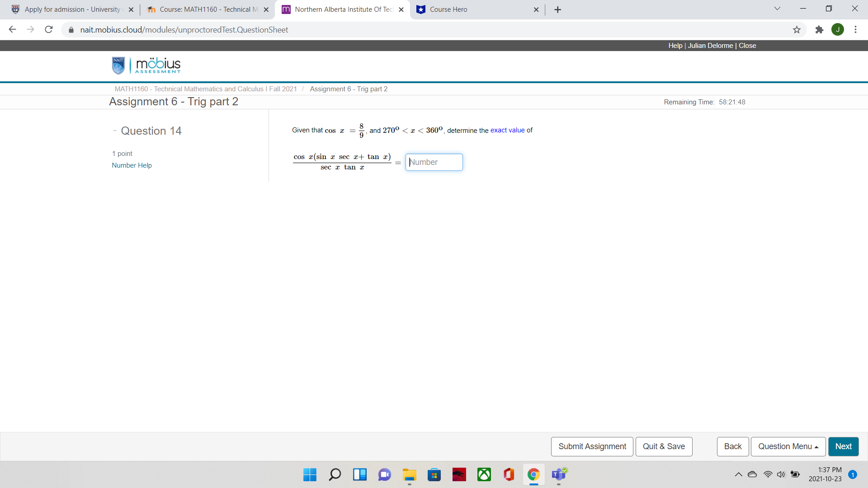Viewport: 868px width, 488px height.
Task: Click the bookmark star icon
Action: click(797, 30)
